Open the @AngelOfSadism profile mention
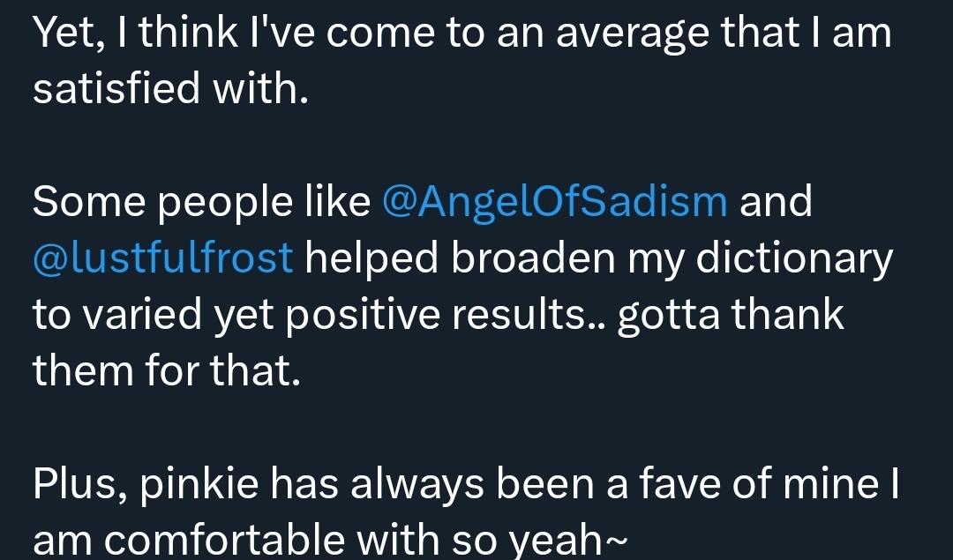953x560 pixels. click(555, 202)
